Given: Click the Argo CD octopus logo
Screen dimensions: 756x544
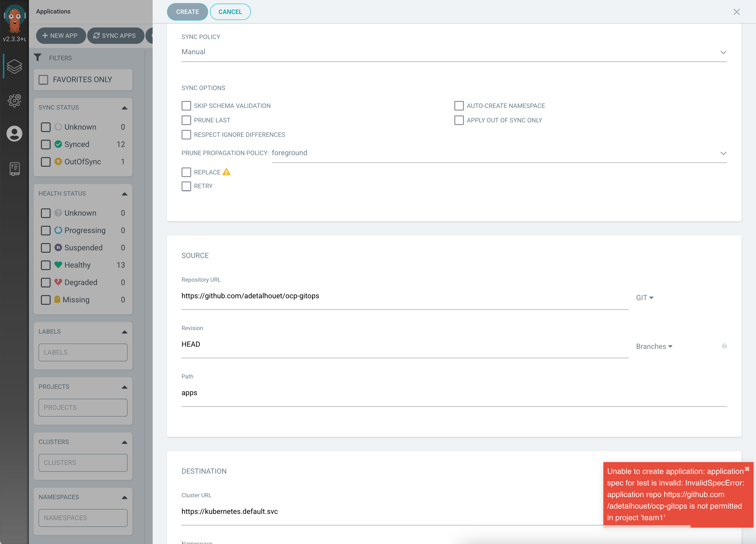Looking at the screenshot, I should [x=14, y=18].
